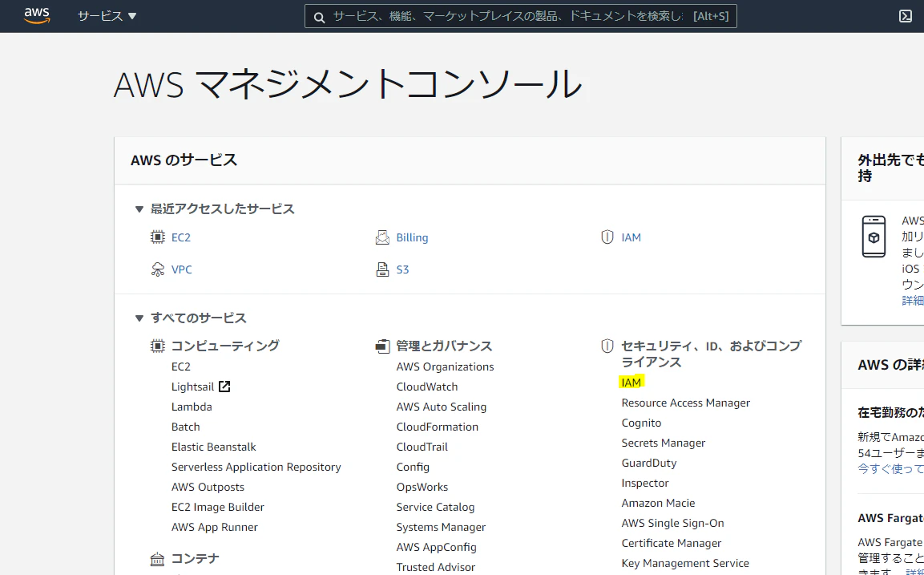Open the Elastic Beanstalk link
The height and width of the screenshot is (575, 924).
click(x=213, y=447)
